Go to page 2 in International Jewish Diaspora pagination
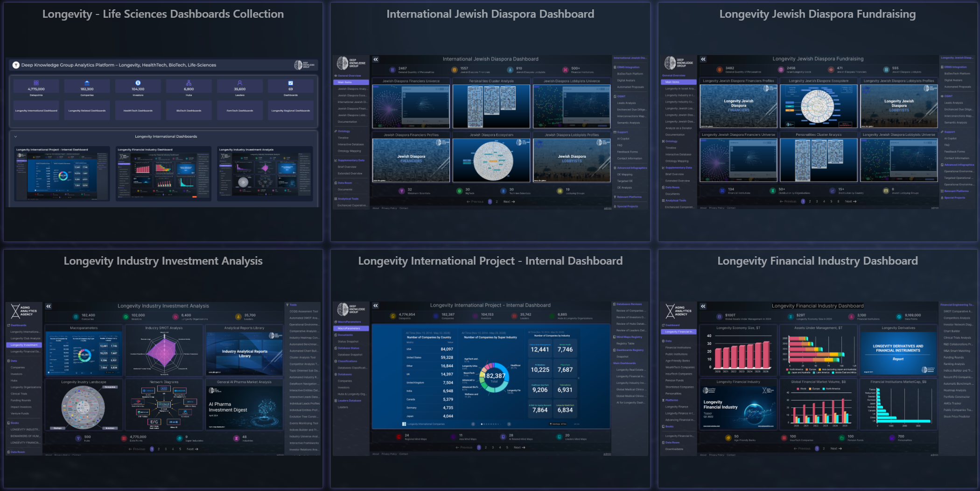The width and height of the screenshot is (980, 491). tap(497, 202)
